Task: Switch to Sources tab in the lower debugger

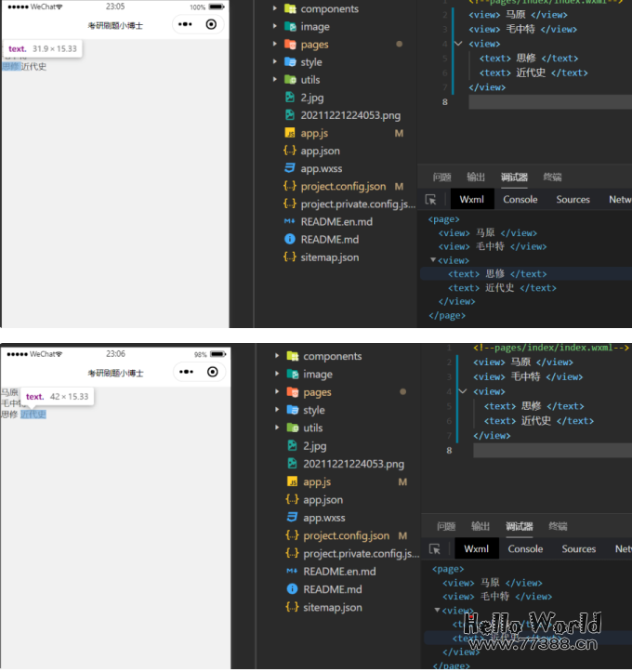Action: (578, 549)
